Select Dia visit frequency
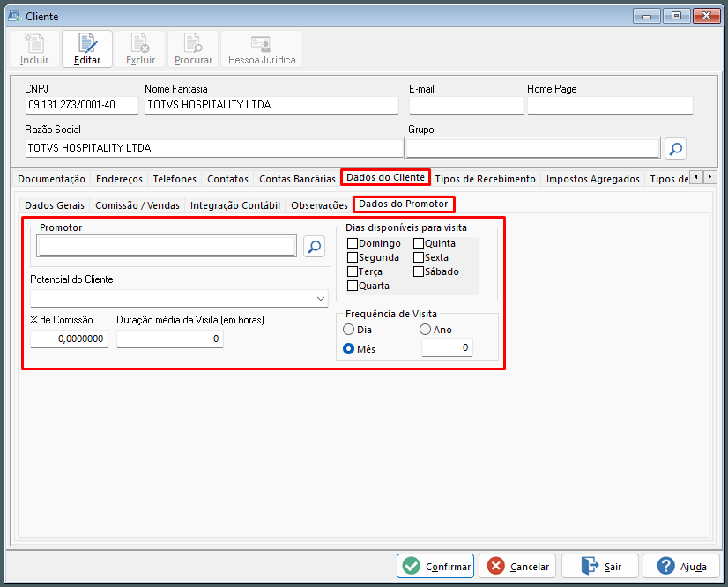The height and width of the screenshot is (587, 728). pos(349,330)
